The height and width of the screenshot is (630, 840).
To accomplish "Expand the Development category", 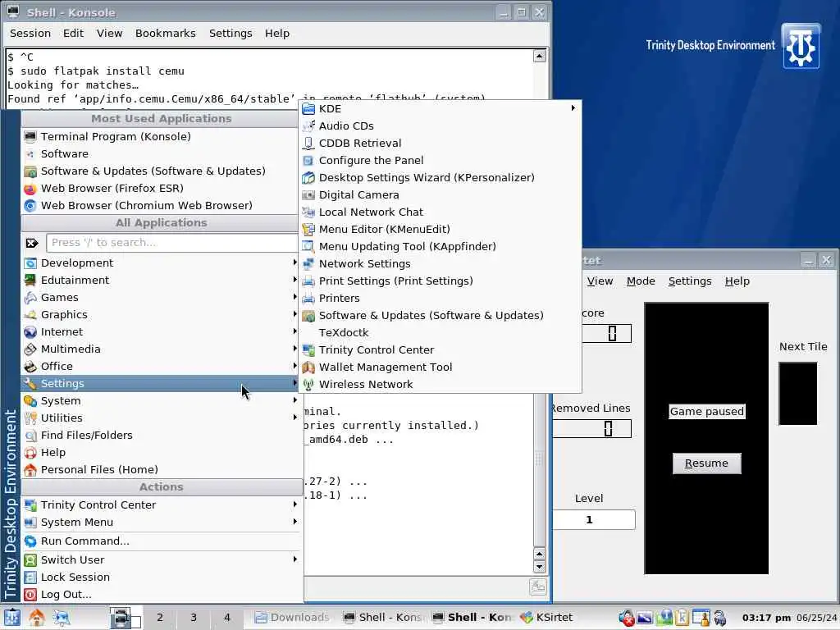I will click(161, 263).
